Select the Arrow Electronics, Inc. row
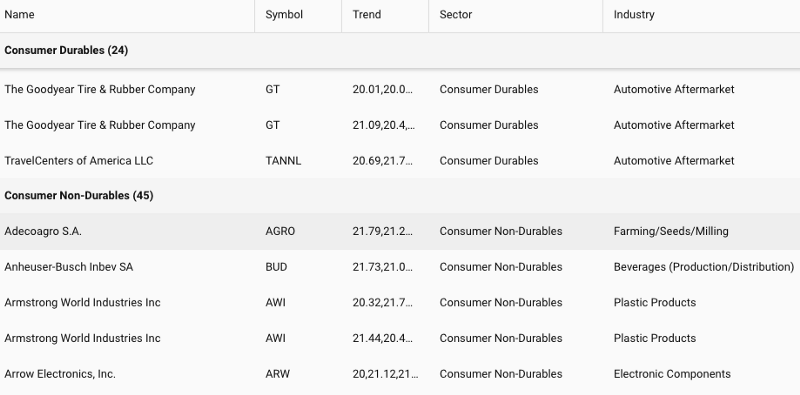 pos(400,374)
